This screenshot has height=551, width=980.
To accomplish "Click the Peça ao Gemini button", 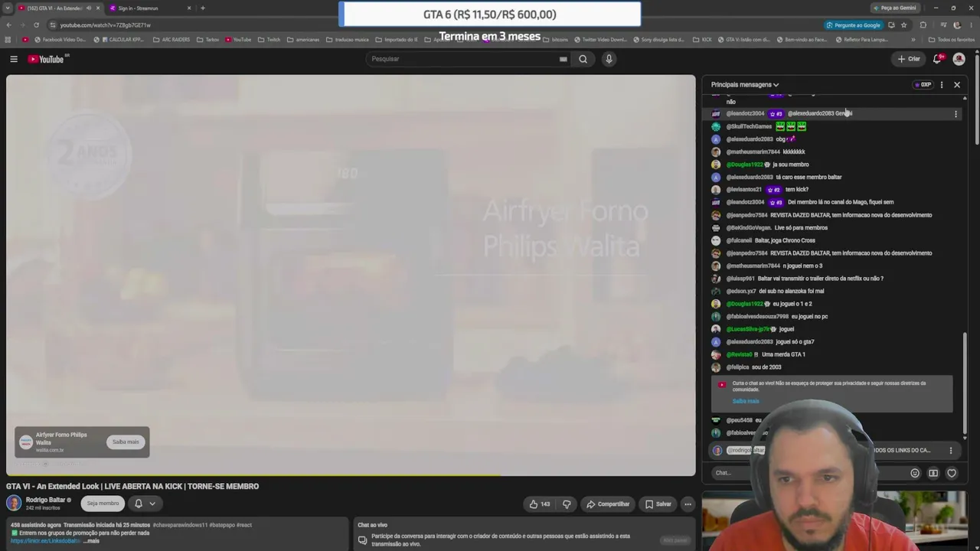I will (894, 8).
